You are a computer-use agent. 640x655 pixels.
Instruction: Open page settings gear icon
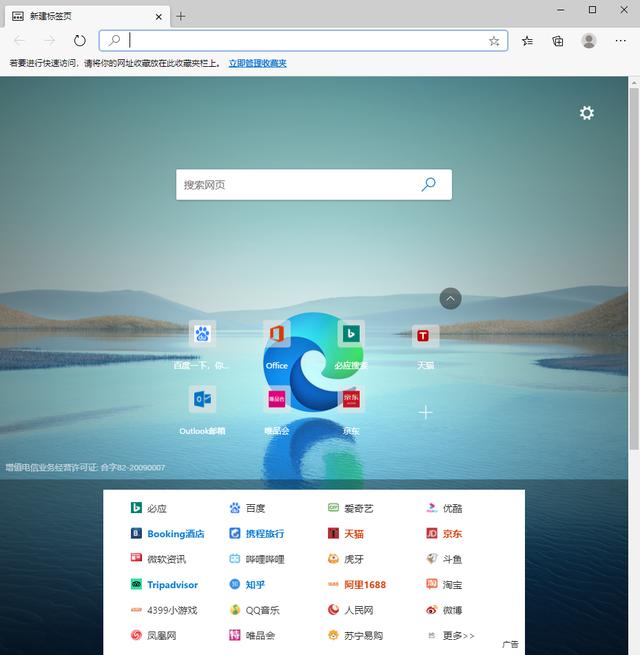(x=587, y=113)
